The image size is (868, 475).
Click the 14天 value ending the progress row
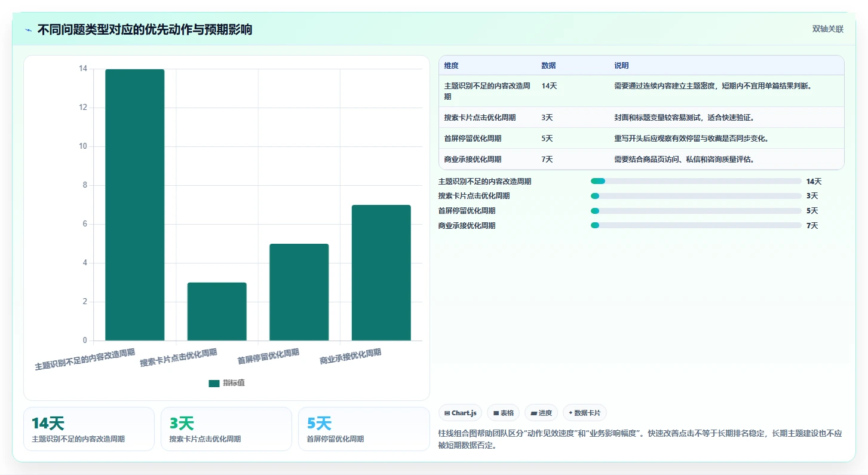pyautogui.click(x=814, y=181)
